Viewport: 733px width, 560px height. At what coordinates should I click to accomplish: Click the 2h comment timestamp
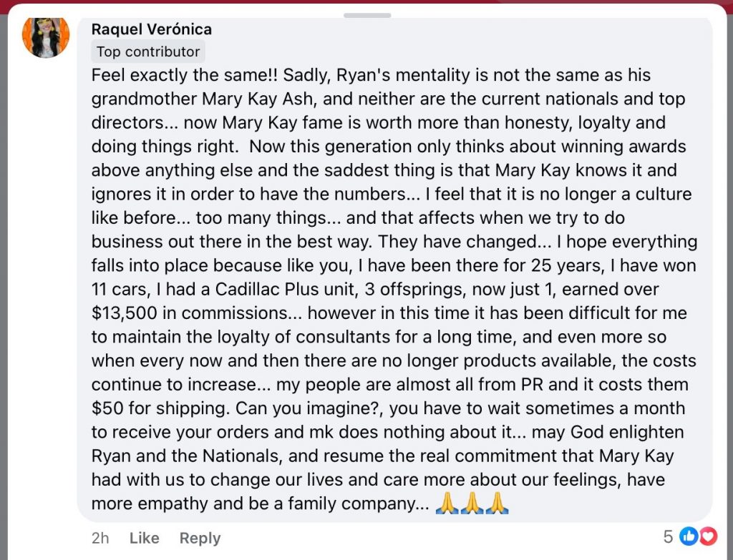(100, 538)
